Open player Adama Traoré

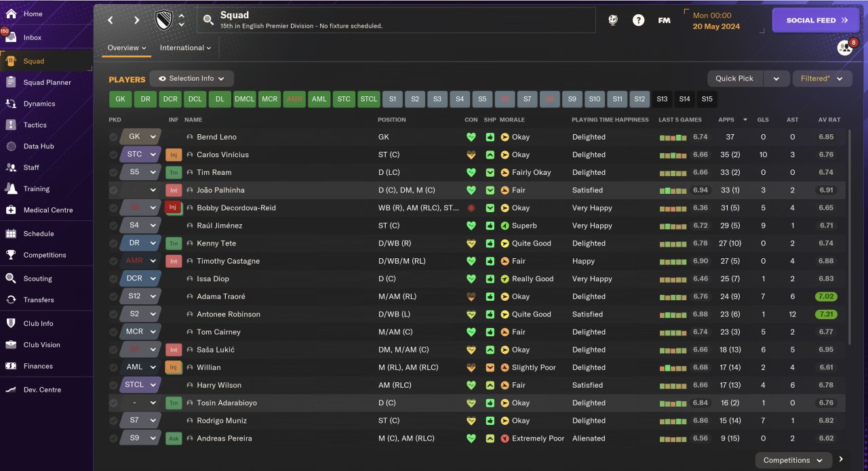click(x=221, y=296)
